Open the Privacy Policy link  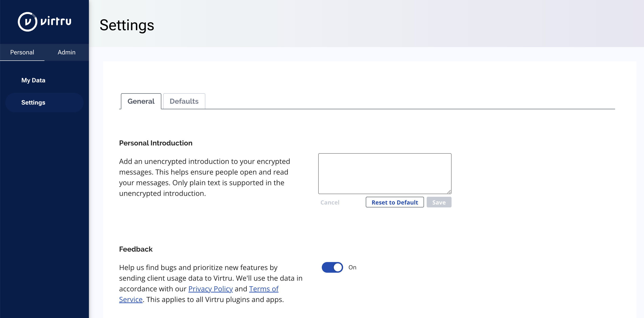[210, 289]
